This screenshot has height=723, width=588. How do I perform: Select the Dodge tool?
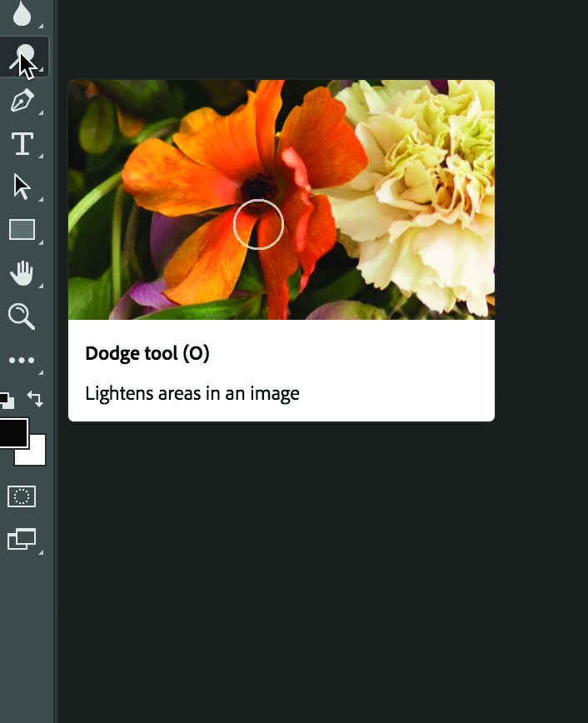22,57
